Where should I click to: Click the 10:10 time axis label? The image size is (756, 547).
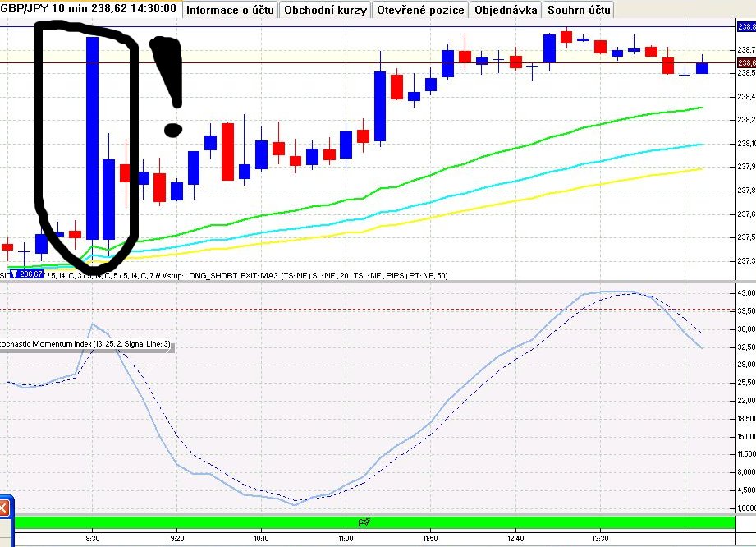(261, 538)
